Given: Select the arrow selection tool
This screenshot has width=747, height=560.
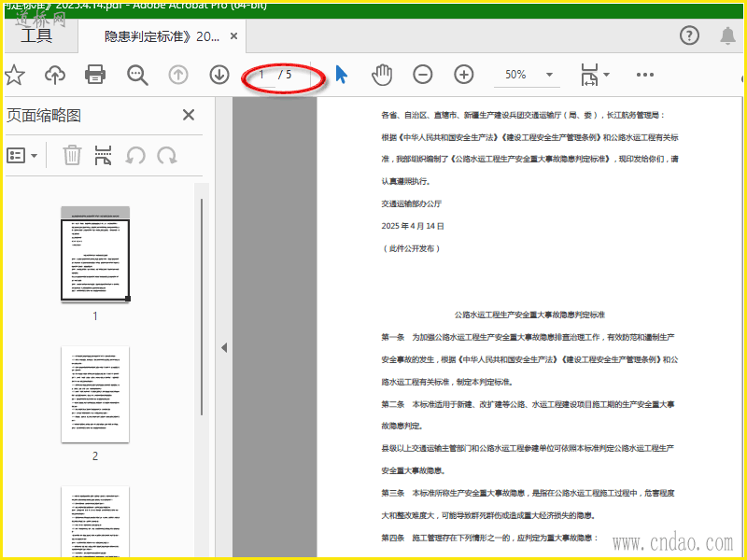Looking at the screenshot, I should 342,75.
